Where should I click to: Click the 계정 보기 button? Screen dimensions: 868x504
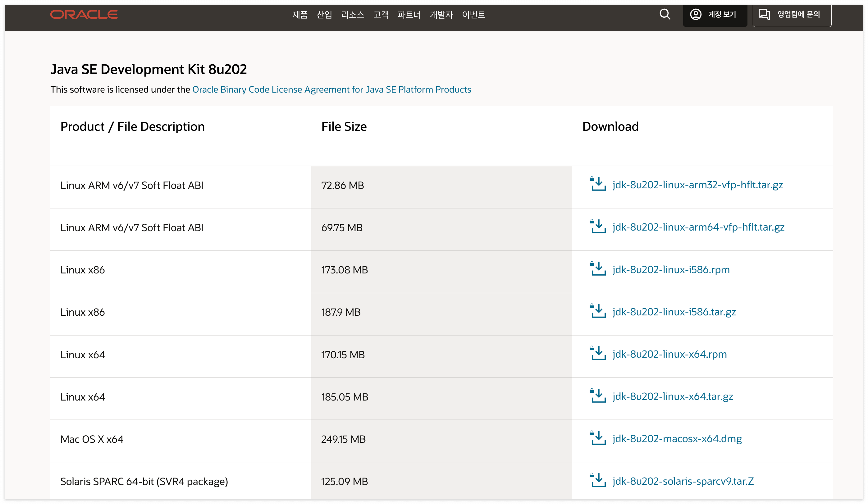coord(715,15)
